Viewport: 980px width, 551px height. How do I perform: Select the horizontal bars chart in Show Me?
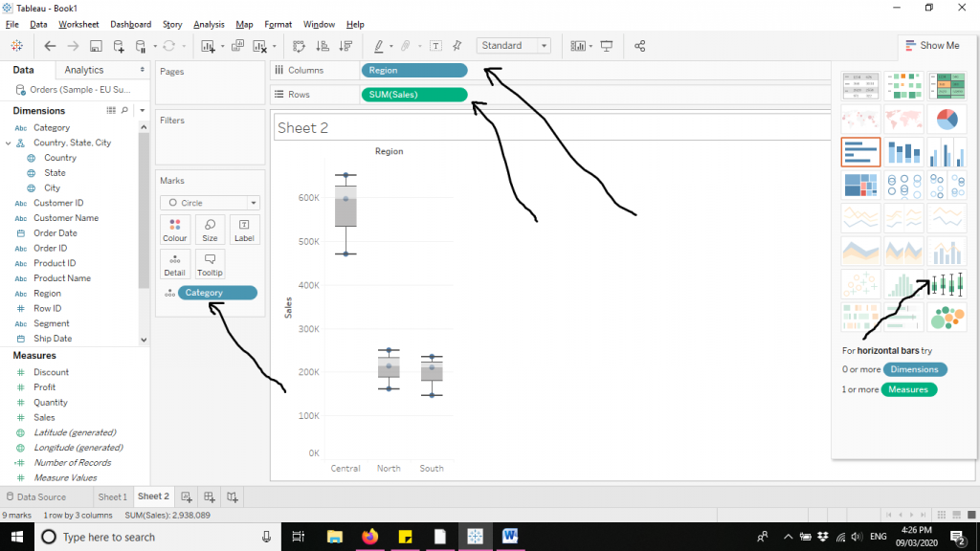(x=860, y=152)
